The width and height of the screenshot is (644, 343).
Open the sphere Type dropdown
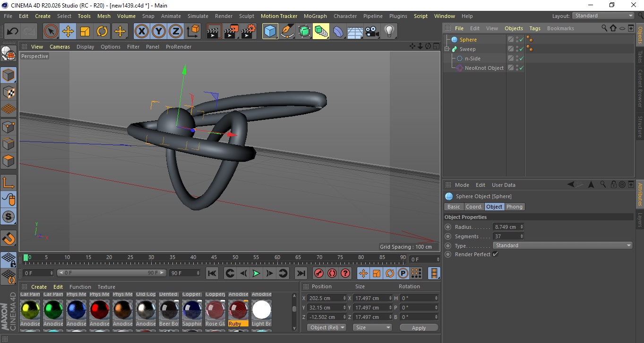[562, 245]
